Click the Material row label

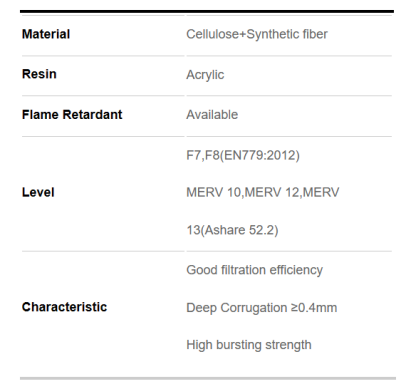tap(46, 34)
